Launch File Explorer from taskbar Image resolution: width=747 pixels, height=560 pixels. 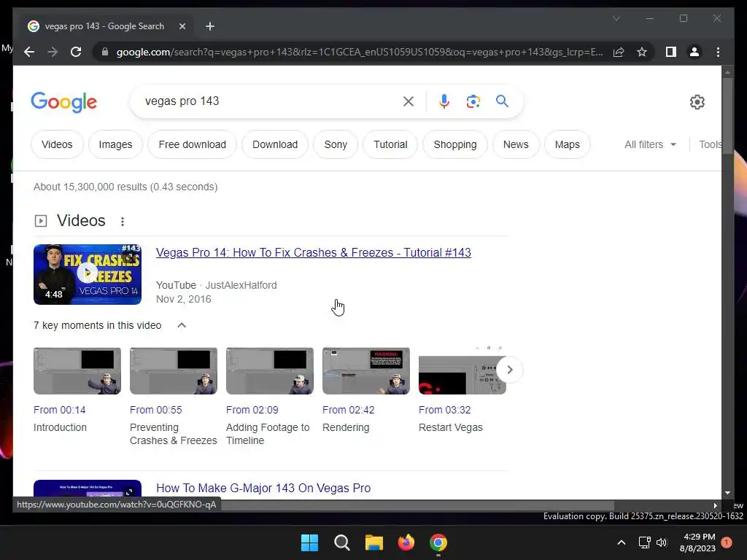[374, 542]
